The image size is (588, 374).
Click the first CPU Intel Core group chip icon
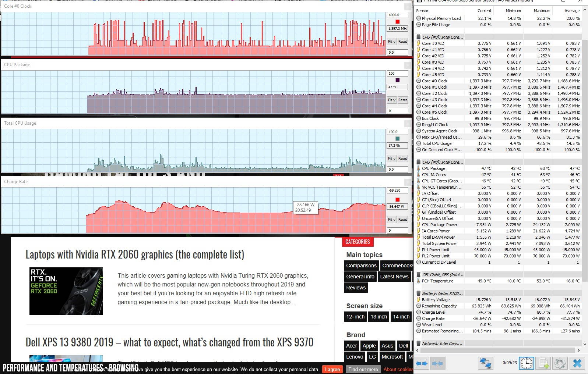click(x=419, y=37)
